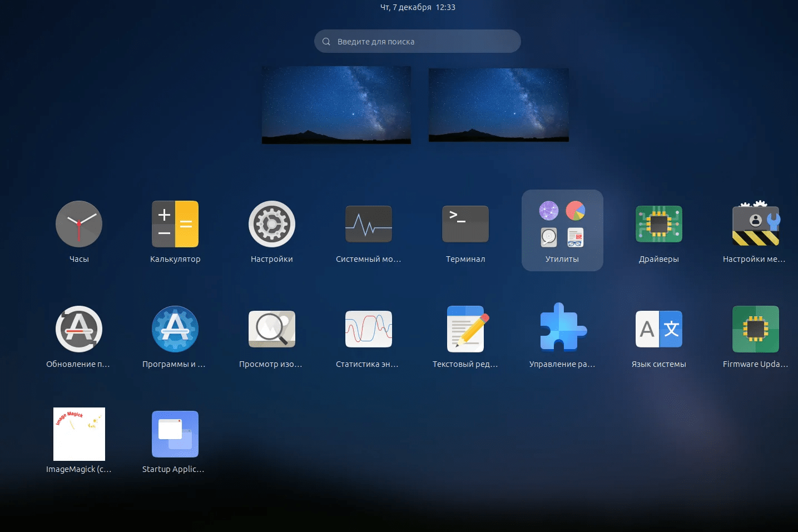This screenshot has width=798, height=532.
Task: Open Настройки gear icon
Action: [272, 224]
